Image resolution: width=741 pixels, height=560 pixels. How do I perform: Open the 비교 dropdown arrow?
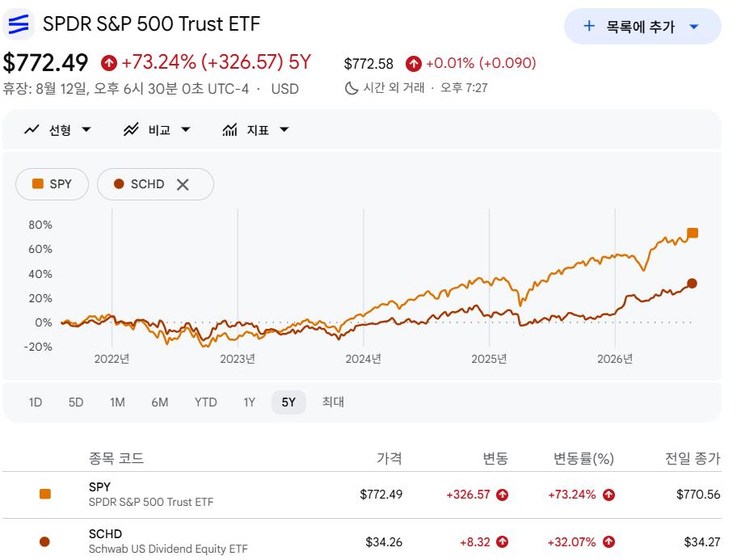[x=186, y=129]
